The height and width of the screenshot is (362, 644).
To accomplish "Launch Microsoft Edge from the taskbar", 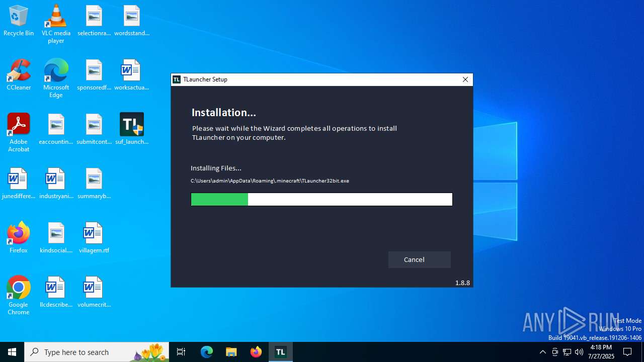I will [207, 352].
